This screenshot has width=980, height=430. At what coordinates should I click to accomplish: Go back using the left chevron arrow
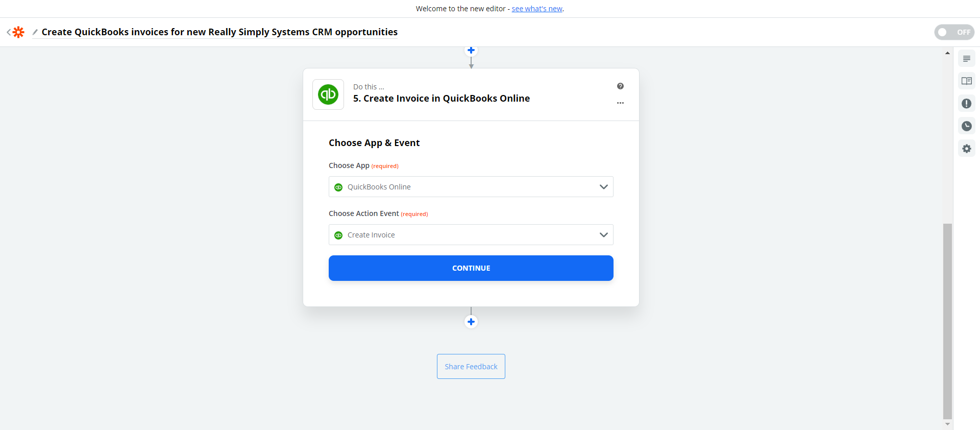(8, 32)
